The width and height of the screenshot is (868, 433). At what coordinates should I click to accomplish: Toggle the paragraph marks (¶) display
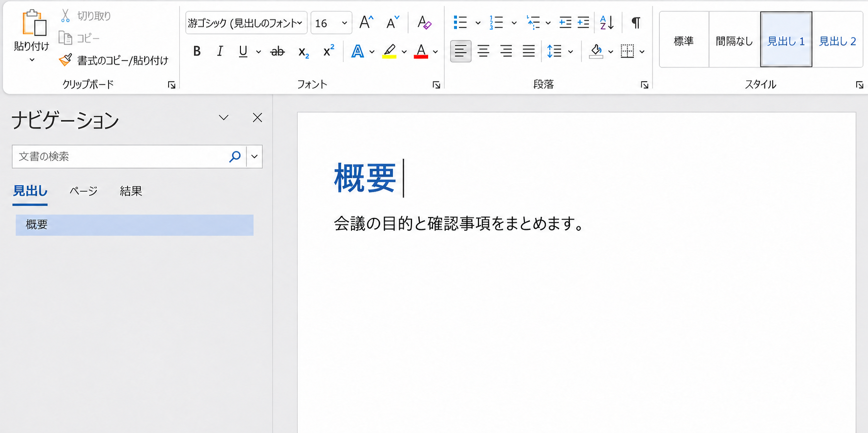[636, 22]
